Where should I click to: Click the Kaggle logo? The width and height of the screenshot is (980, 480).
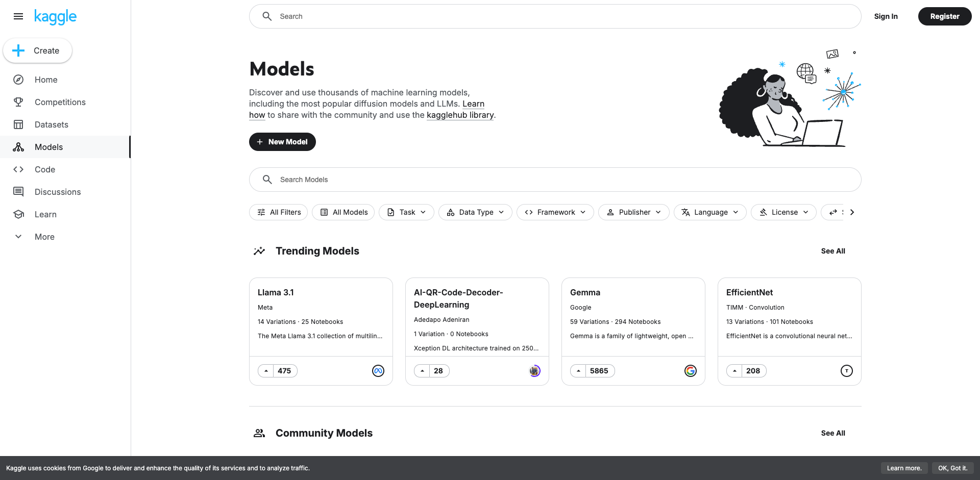(55, 16)
